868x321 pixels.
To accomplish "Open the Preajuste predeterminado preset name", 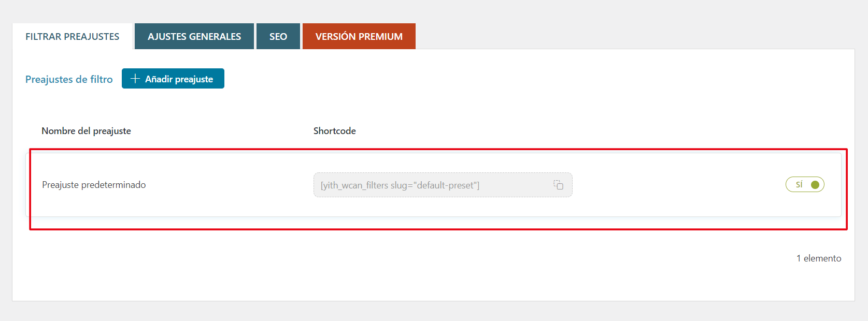I will click(x=94, y=185).
